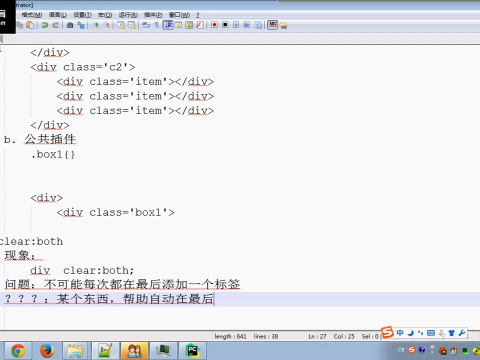Screen dimensions: 480x360
Task: Open the 运行(R) menu
Action: click(128, 15)
